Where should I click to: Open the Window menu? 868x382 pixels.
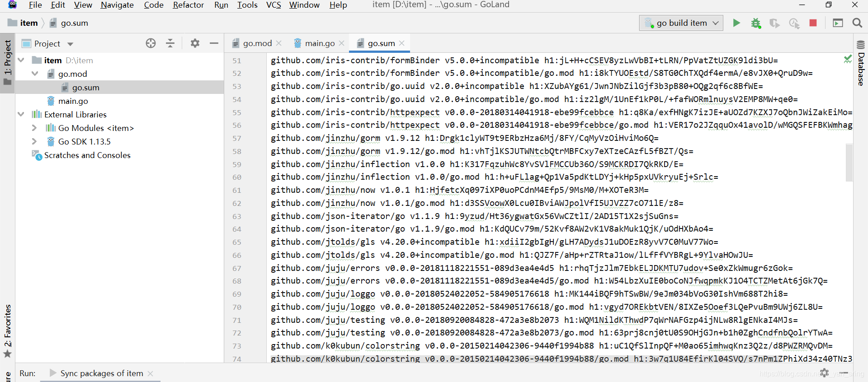tap(304, 5)
